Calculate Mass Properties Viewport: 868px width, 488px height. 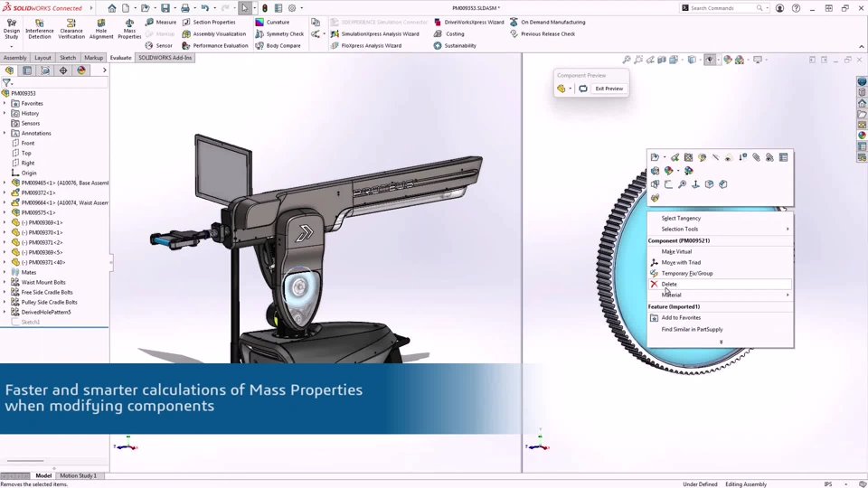[x=129, y=29]
